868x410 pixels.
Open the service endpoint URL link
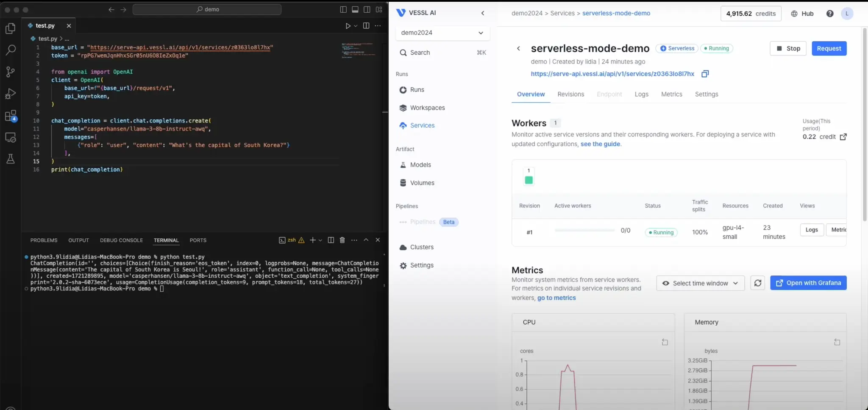pyautogui.click(x=612, y=74)
